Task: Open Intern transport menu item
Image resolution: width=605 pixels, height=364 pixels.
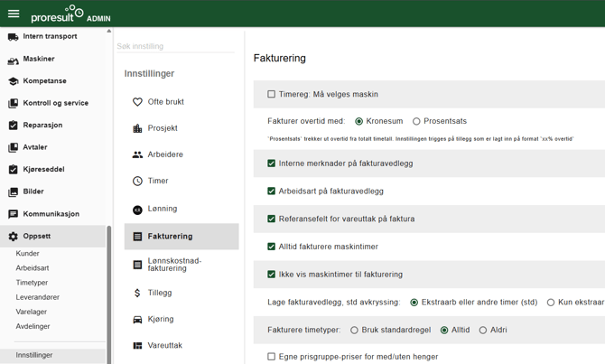Action: [52, 37]
